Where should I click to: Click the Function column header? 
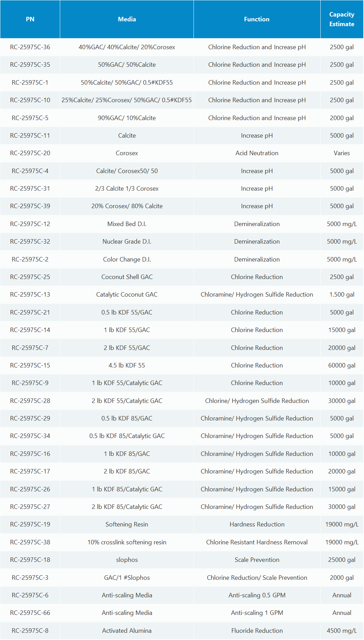257,19
